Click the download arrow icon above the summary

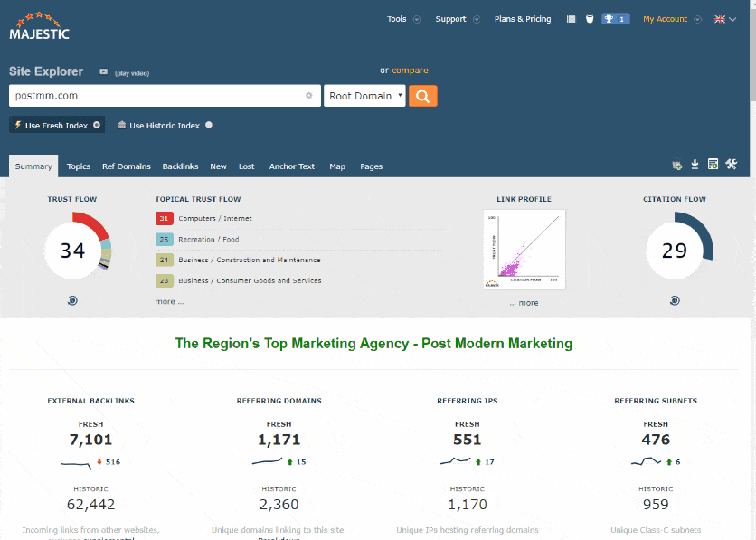695,165
